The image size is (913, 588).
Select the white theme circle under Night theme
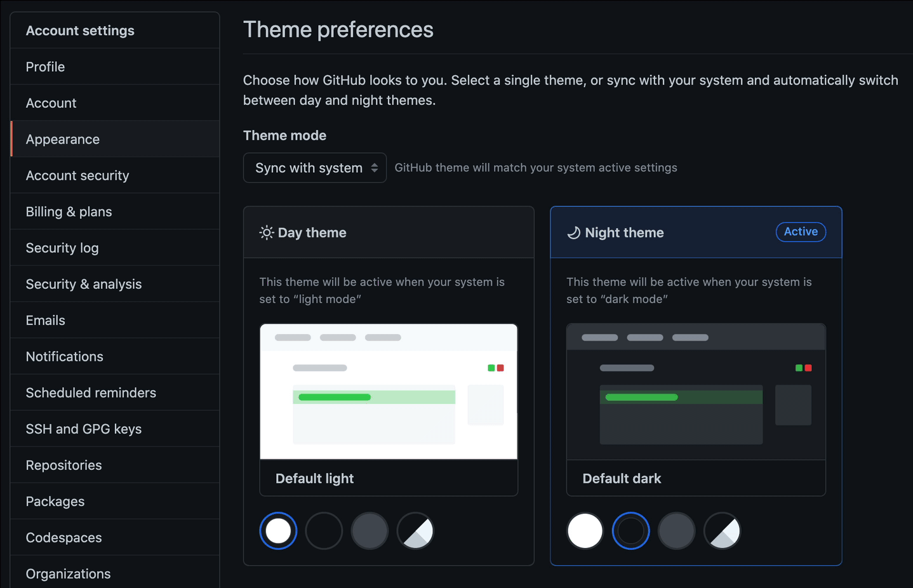pyautogui.click(x=585, y=530)
